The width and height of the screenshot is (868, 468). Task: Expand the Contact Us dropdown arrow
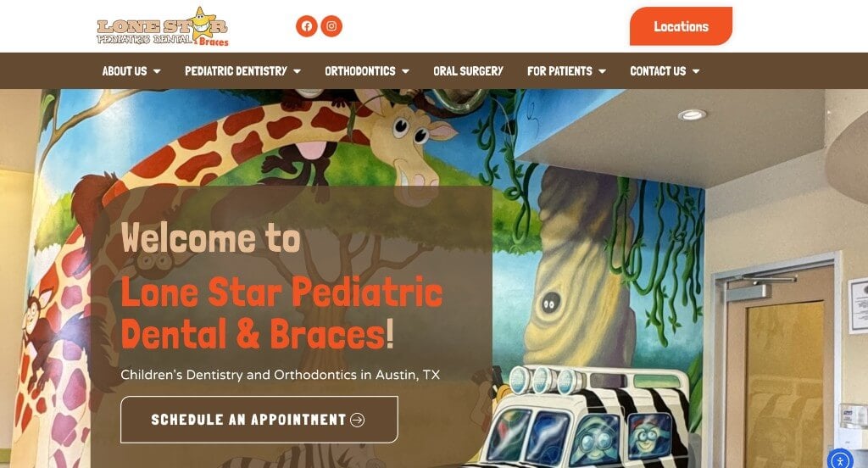click(697, 71)
